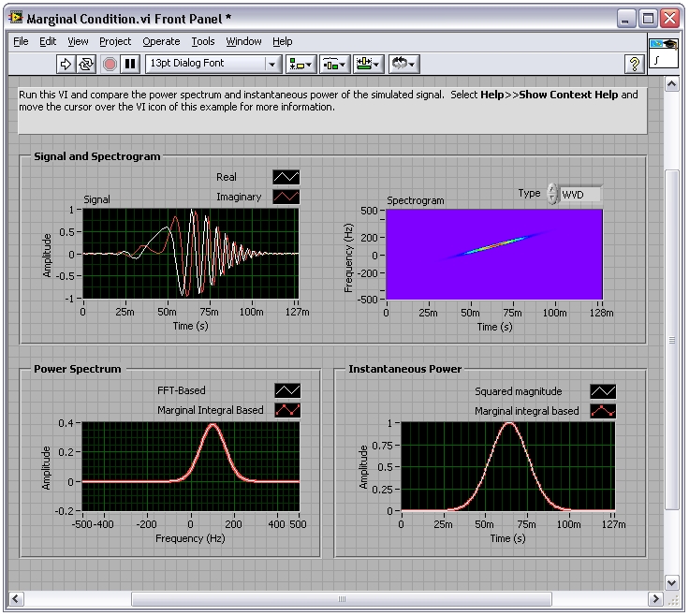The height and width of the screenshot is (616, 689).
Task: Expand the Distribute Objects dropdown
Action: coord(334,64)
